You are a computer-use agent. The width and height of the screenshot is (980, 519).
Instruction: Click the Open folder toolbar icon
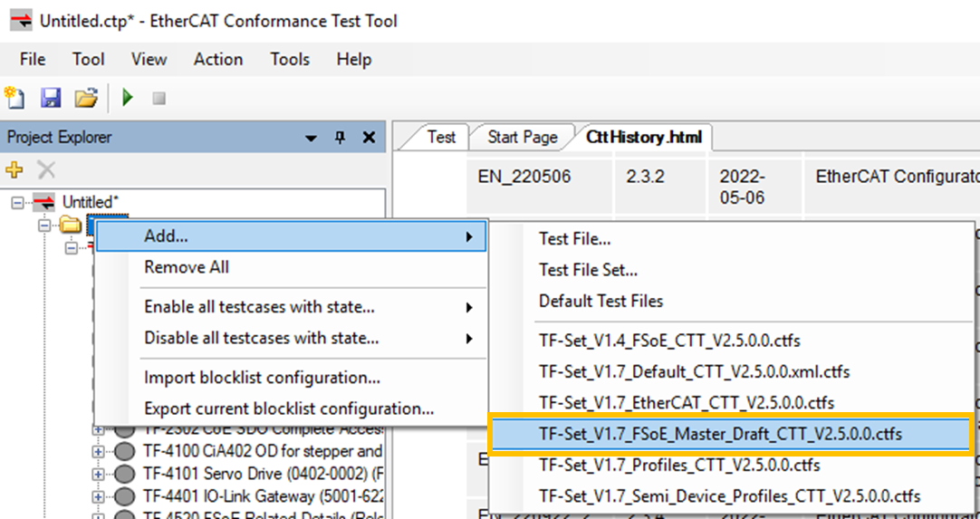pyautogui.click(x=86, y=98)
